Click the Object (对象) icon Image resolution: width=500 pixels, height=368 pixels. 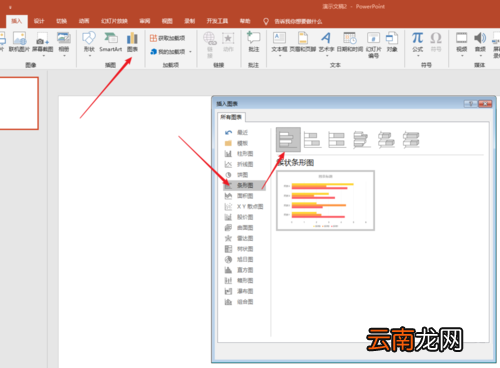pyautogui.click(x=392, y=38)
